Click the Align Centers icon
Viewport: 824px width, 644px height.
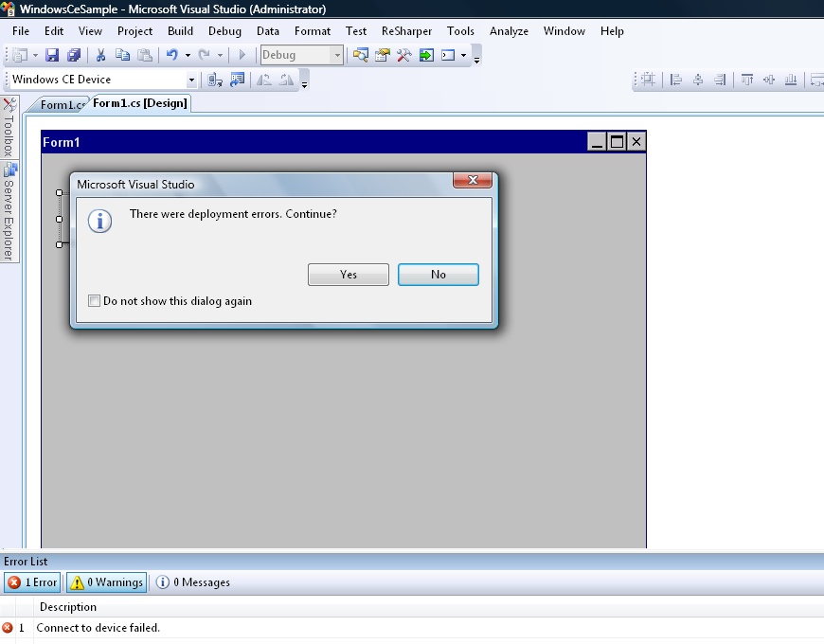698,80
